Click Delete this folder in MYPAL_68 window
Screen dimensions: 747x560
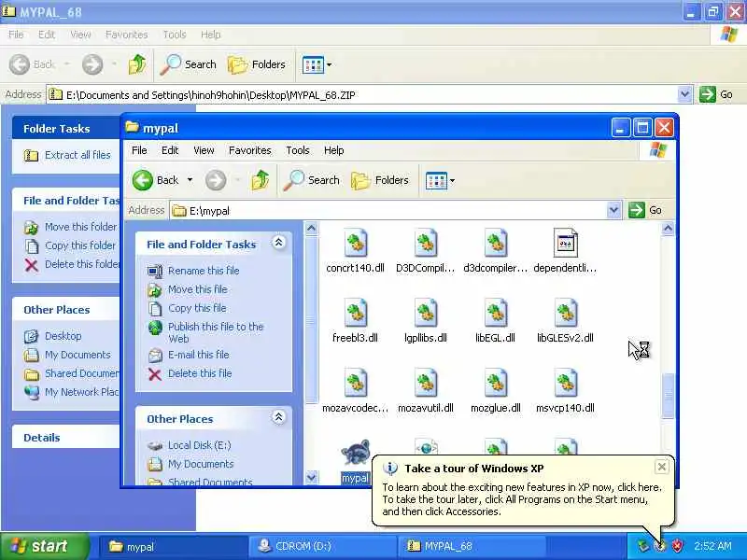82,264
